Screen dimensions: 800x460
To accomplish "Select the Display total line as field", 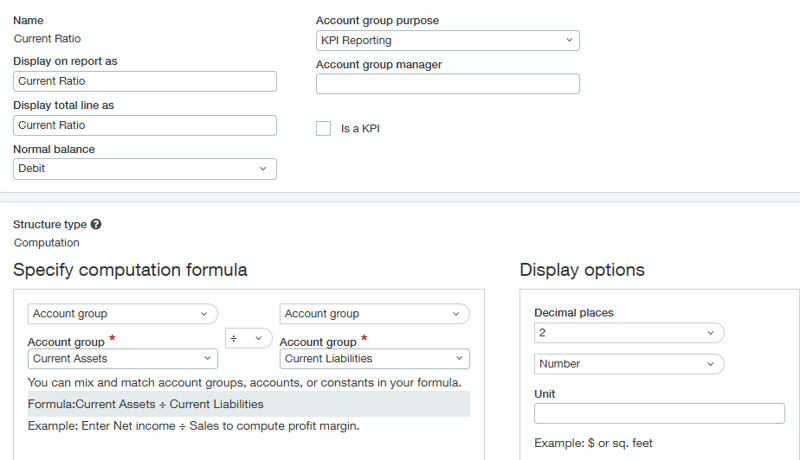I will coord(144,125).
